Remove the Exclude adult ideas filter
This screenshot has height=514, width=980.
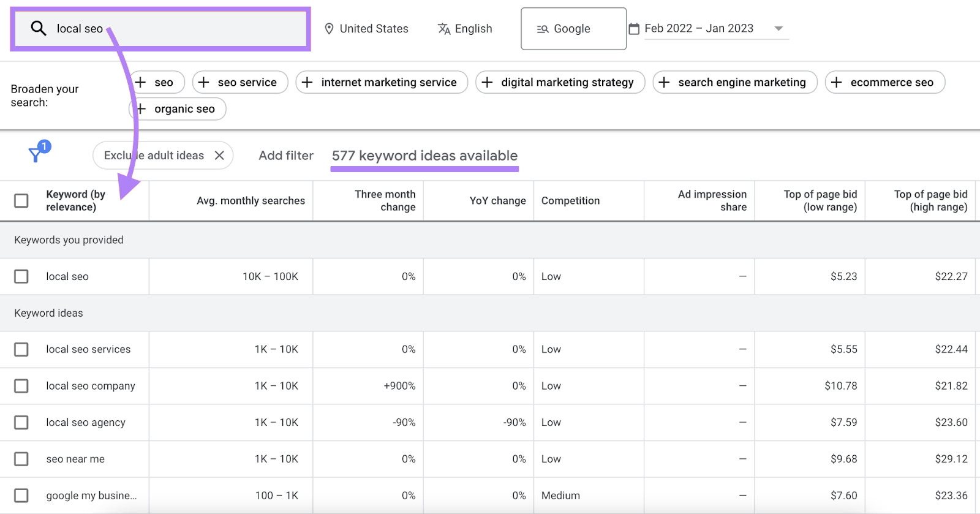[x=219, y=156]
